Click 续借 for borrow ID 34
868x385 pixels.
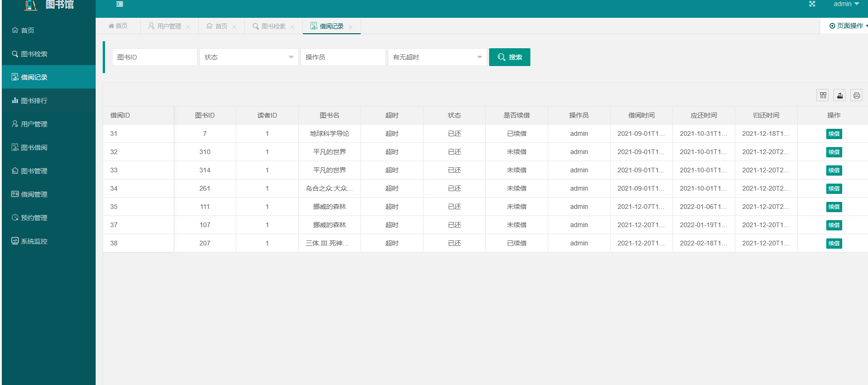[834, 189]
